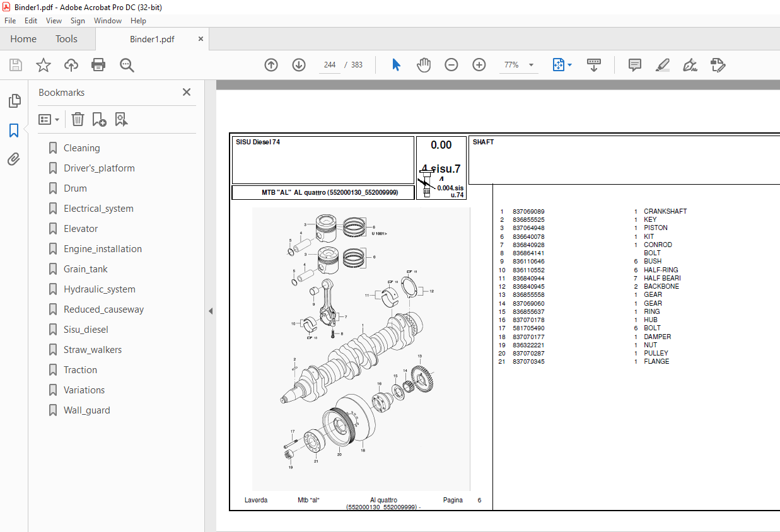The width and height of the screenshot is (780, 532).
Task: Switch to the Home tab
Action: (23, 39)
